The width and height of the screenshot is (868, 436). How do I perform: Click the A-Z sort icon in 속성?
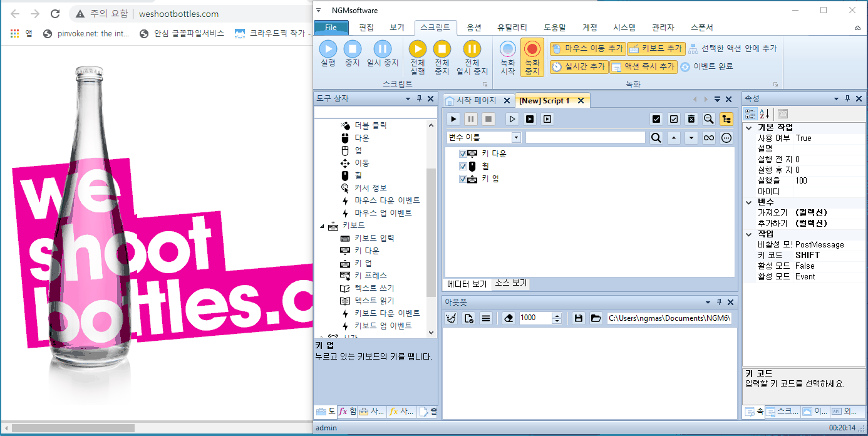pyautogui.click(x=765, y=113)
